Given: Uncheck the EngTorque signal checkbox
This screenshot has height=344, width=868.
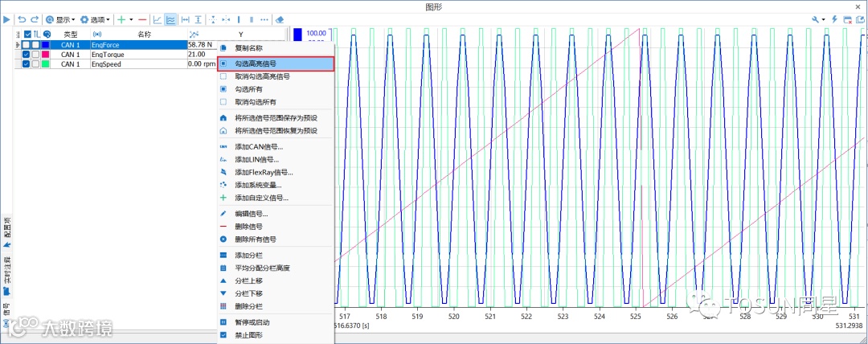Looking at the screenshot, I should (26, 55).
